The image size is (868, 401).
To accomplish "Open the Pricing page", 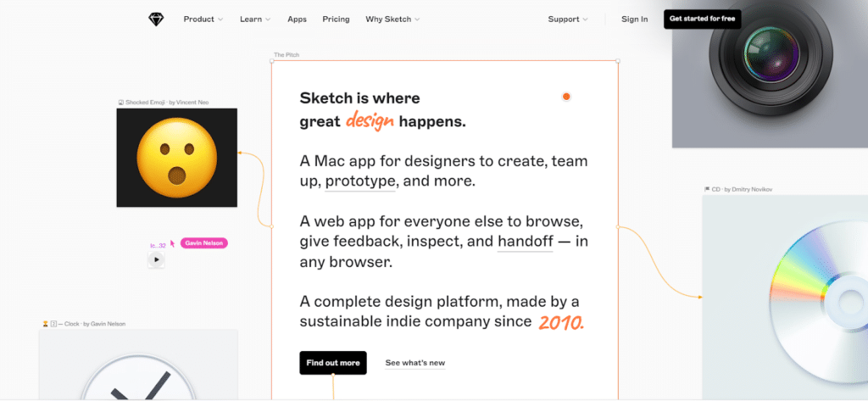I will click(336, 19).
